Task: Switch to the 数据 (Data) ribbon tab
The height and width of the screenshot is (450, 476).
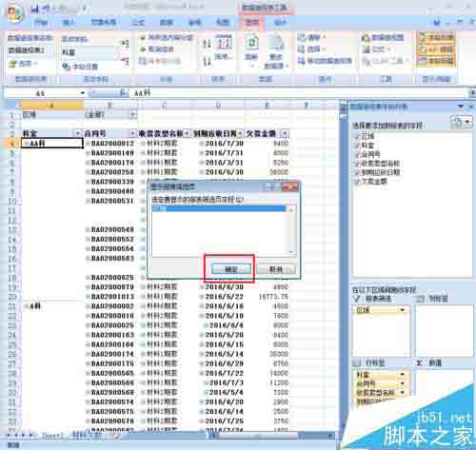Action: tap(167, 23)
